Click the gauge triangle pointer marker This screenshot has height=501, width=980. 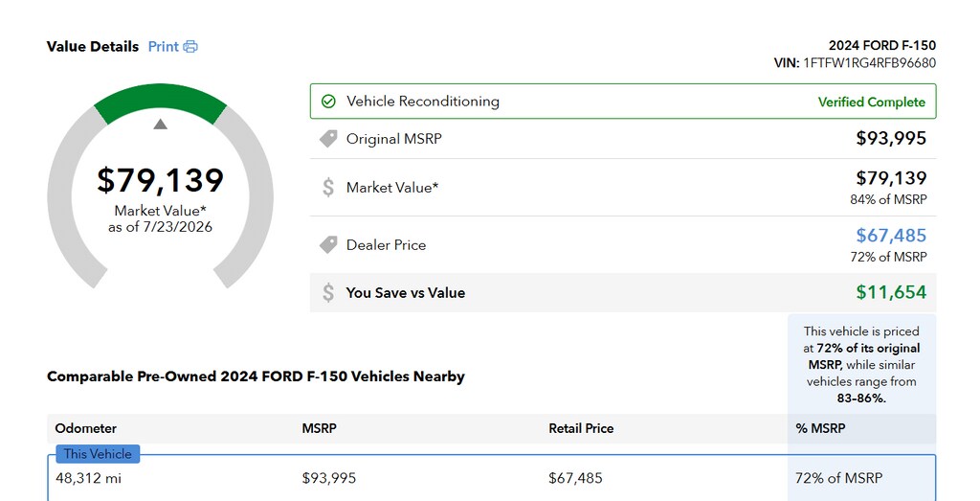click(x=161, y=125)
